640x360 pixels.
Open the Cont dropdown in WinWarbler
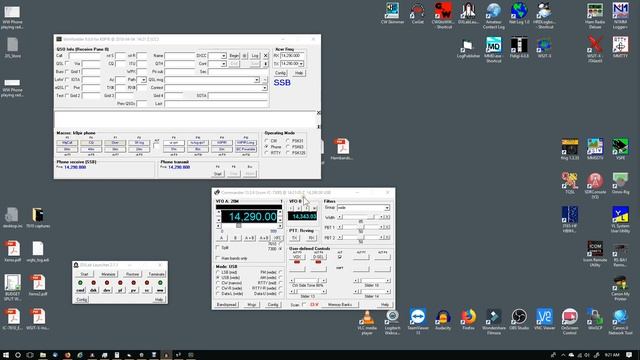[x=224, y=64]
